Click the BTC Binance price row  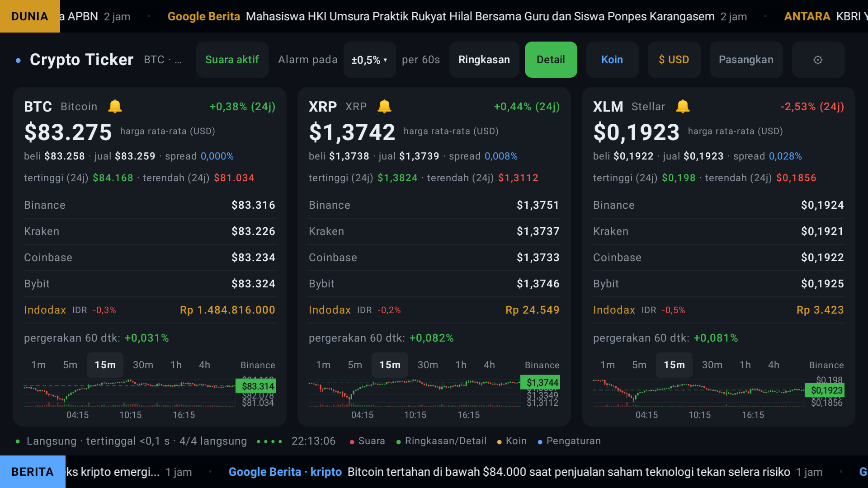[150, 205]
